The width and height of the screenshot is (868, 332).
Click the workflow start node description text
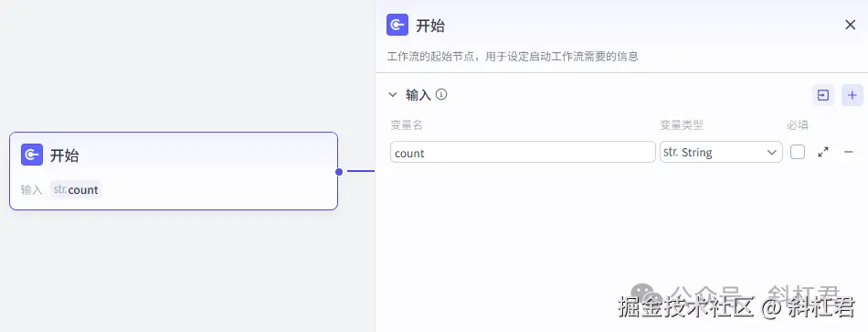click(512, 57)
